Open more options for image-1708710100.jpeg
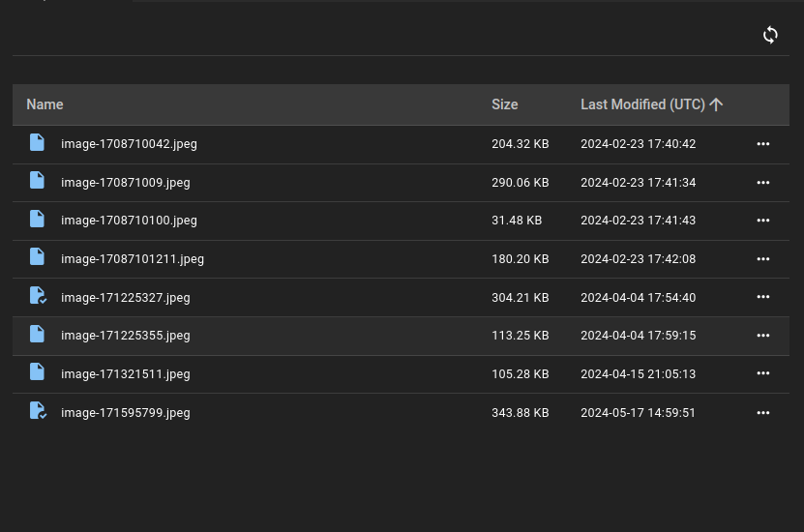804x532 pixels. pyautogui.click(x=763, y=221)
